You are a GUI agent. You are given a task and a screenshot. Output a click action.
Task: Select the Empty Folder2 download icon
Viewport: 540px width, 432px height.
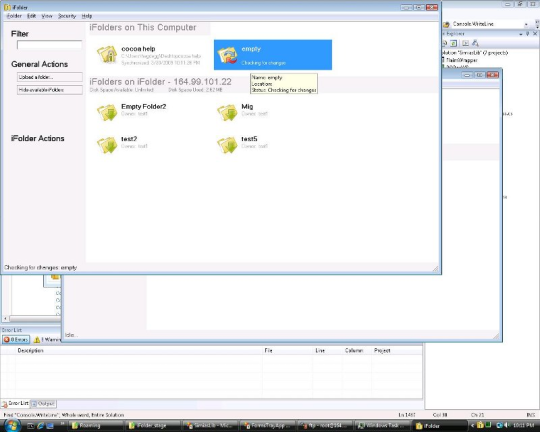click(x=107, y=112)
